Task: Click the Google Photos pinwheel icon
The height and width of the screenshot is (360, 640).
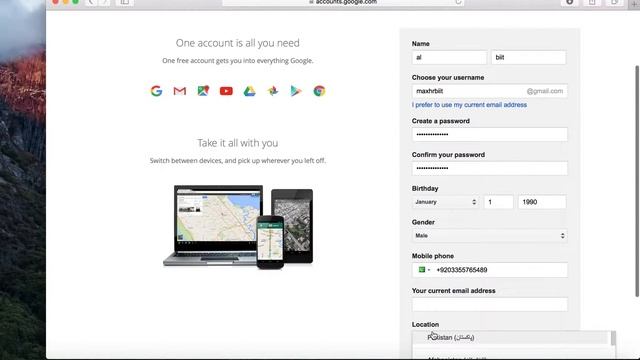Action: click(273, 91)
